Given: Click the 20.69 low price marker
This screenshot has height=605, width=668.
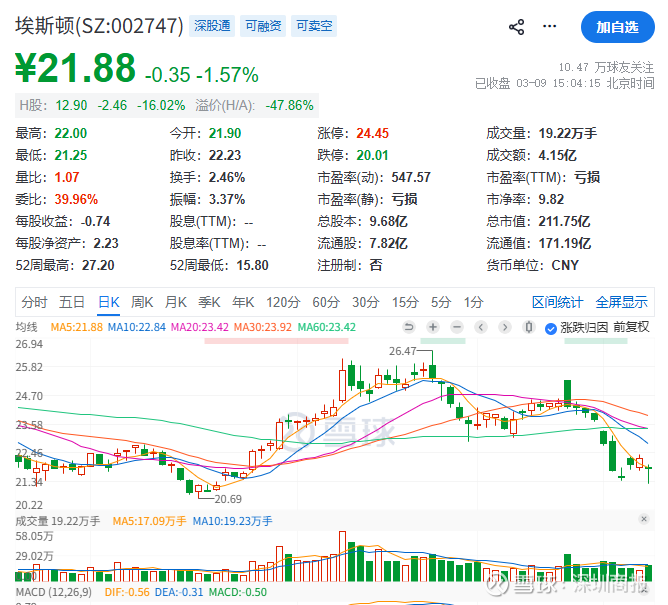Looking at the screenshot, I should click(228, 499).
